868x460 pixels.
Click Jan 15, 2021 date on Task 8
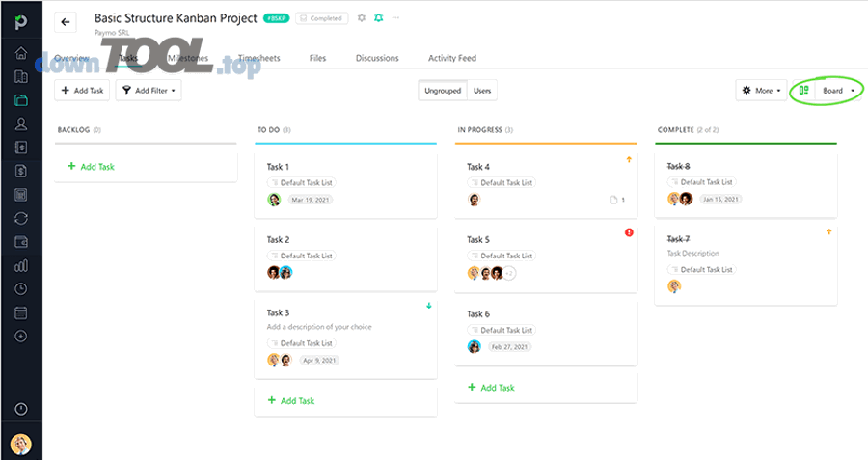click(x=720, y=200)
